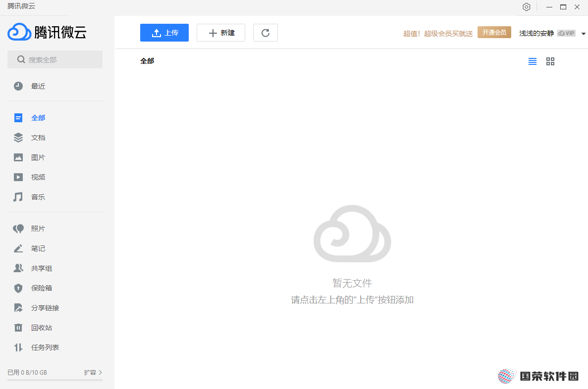588x389 pixels.
Task: Open the 图片 pictures icon
Action: coord(18,157)
